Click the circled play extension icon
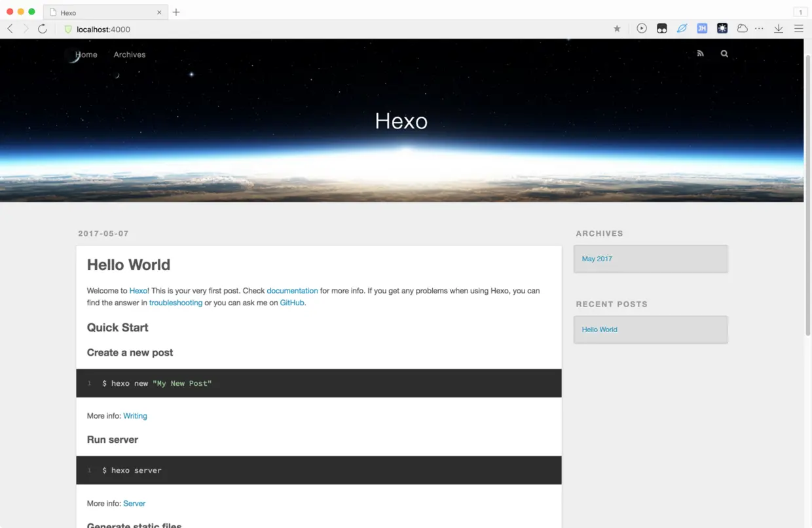This screenshot has height=528, width=812. tap(642, 28)
